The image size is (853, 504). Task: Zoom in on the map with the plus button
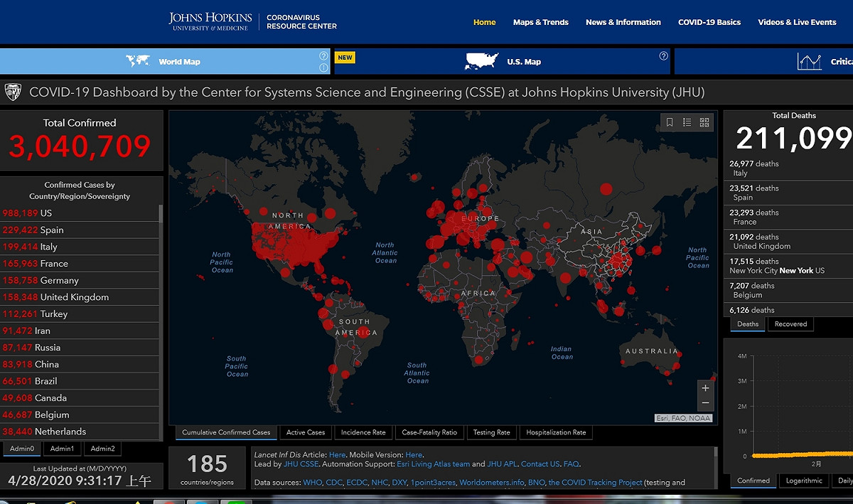(x=705, y=388)
